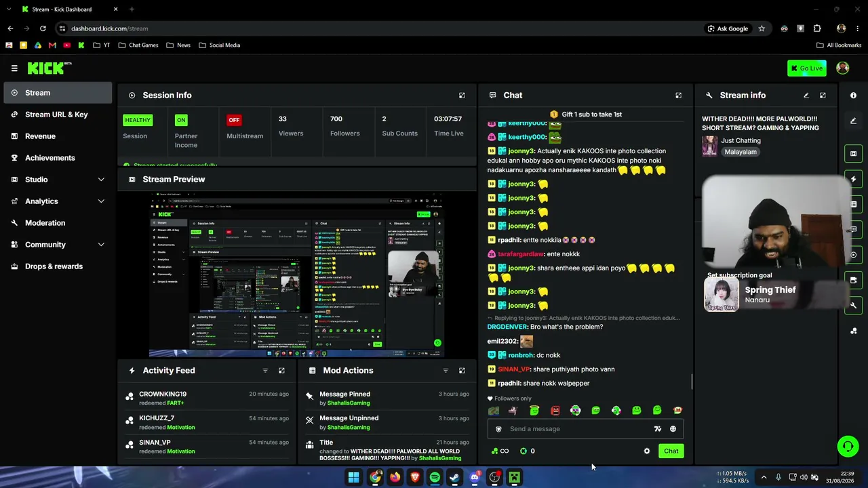The height and width of the screenshot is (488, 868).
Task: Click the wrench icon in the right rail
Action: 853,306
